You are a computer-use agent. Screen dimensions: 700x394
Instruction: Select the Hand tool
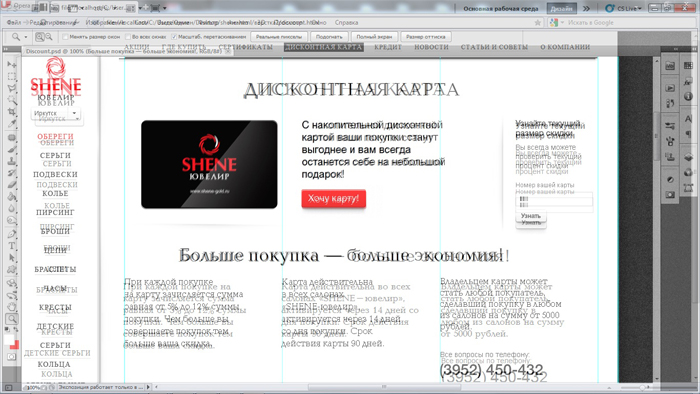coord(12,307)
